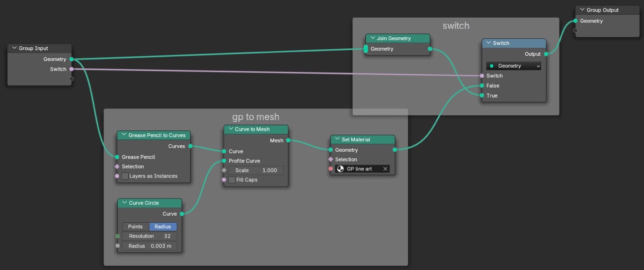The image size is (644, 270).
Task: Click the Radius field showing 0.003 m
Action: (x=149, y=246)
